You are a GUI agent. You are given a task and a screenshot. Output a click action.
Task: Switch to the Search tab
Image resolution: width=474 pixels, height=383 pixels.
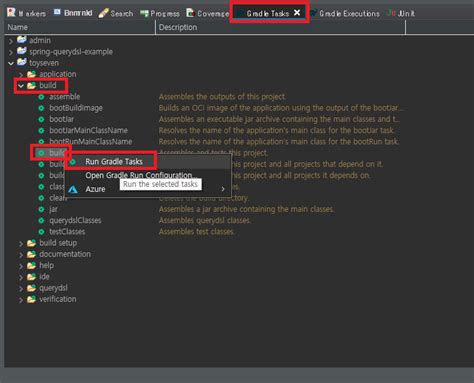pyautogui.click(x=116, y=13)
